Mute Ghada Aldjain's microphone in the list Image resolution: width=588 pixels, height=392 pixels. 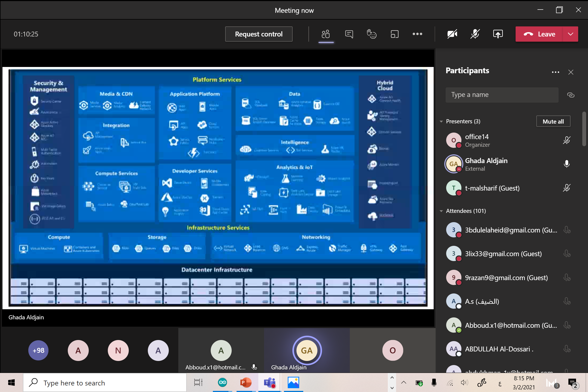click(566, 164)
